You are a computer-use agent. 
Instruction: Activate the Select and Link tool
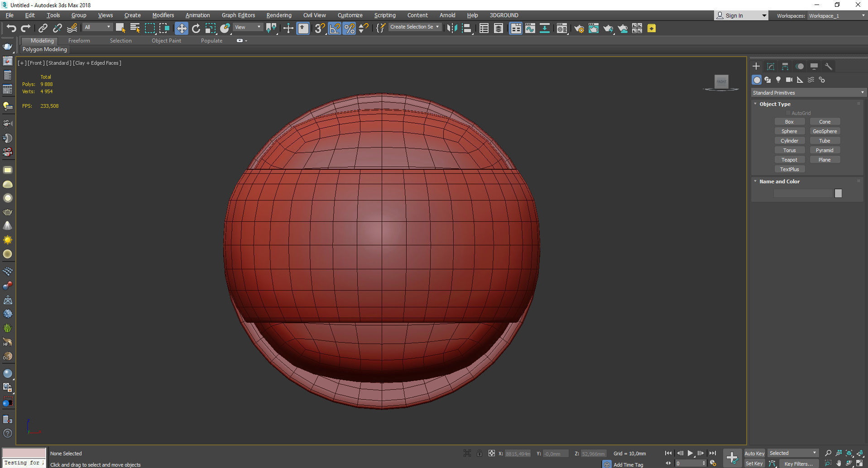pos(43,29)
